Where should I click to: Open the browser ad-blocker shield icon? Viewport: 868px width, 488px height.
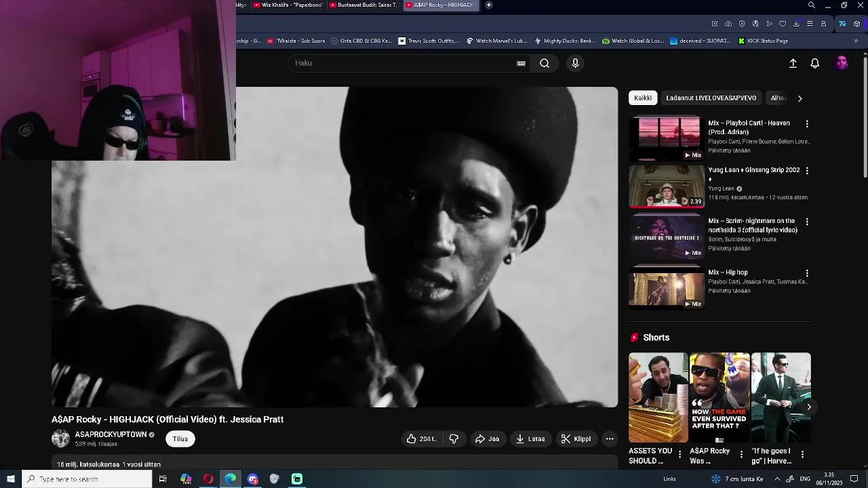pos(742,24)
